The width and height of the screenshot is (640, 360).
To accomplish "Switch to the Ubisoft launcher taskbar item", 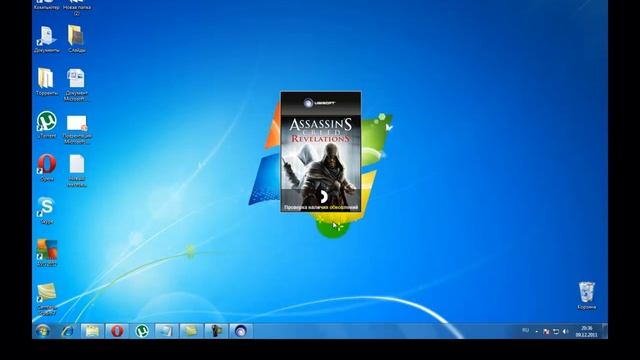I will pos(241,331).
